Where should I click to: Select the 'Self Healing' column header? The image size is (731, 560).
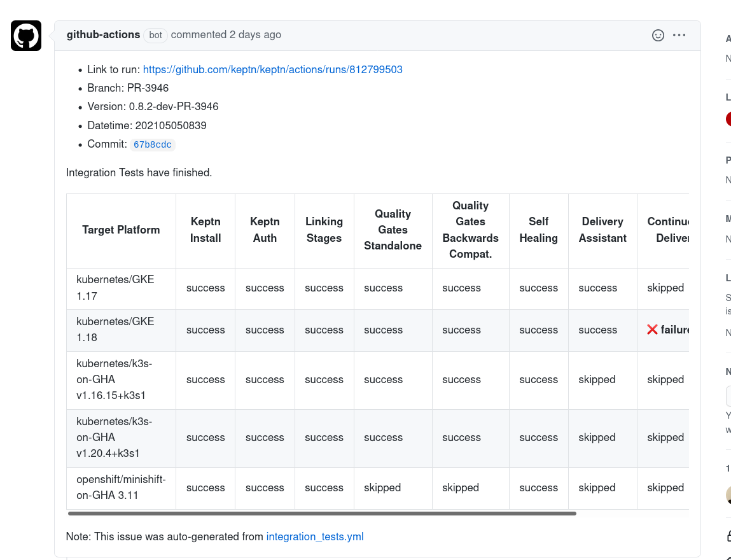tap(538, 230)
